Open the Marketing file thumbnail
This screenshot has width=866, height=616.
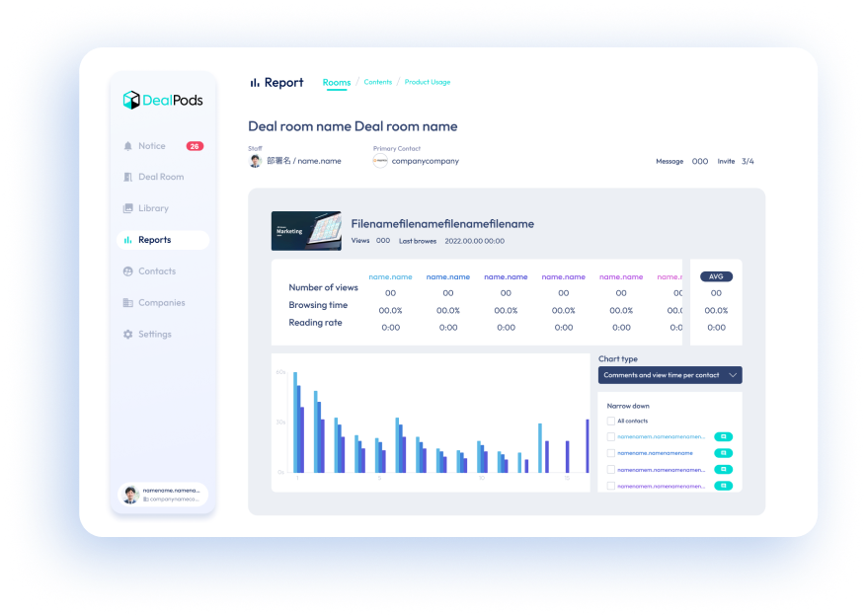tap(306, 231)
